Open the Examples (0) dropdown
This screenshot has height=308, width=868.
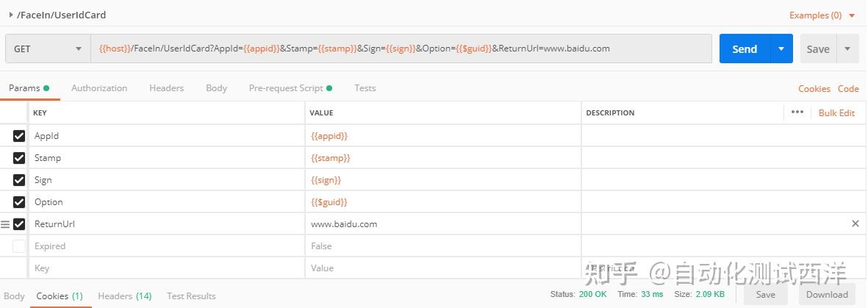tap(822, 15)
